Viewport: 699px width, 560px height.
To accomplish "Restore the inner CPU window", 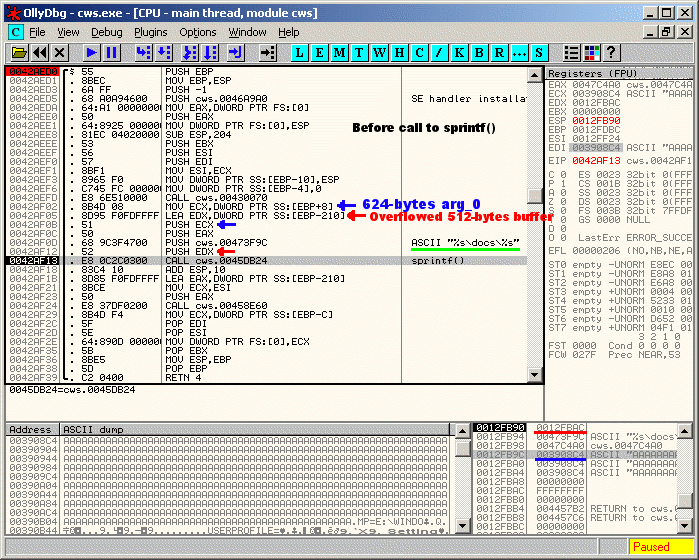I will point(666,32).
